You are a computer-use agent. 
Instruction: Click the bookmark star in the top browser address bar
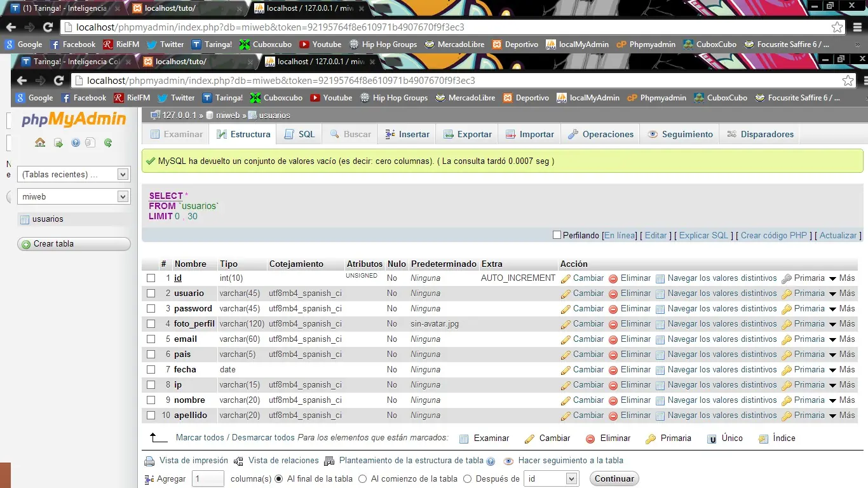pyautogui.click(x=837, y=27)
